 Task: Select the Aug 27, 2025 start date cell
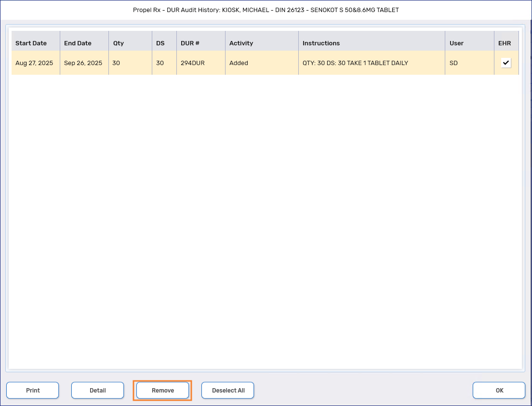(34, 63)
